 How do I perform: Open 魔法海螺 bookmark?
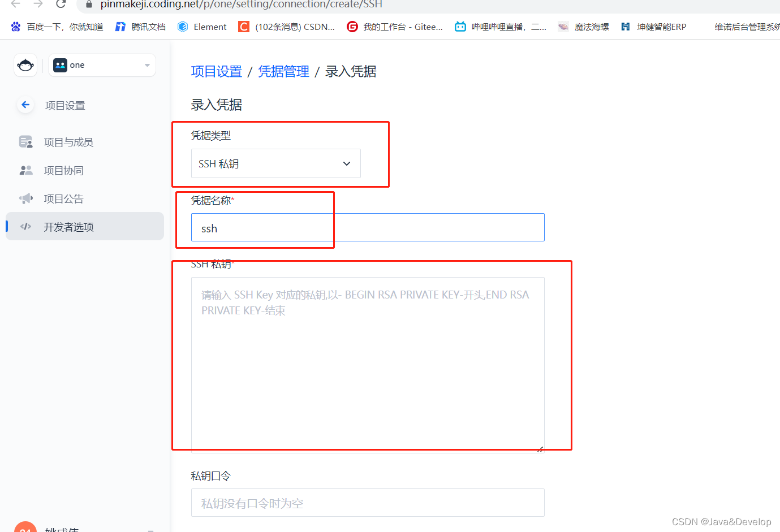pos(584,27)
